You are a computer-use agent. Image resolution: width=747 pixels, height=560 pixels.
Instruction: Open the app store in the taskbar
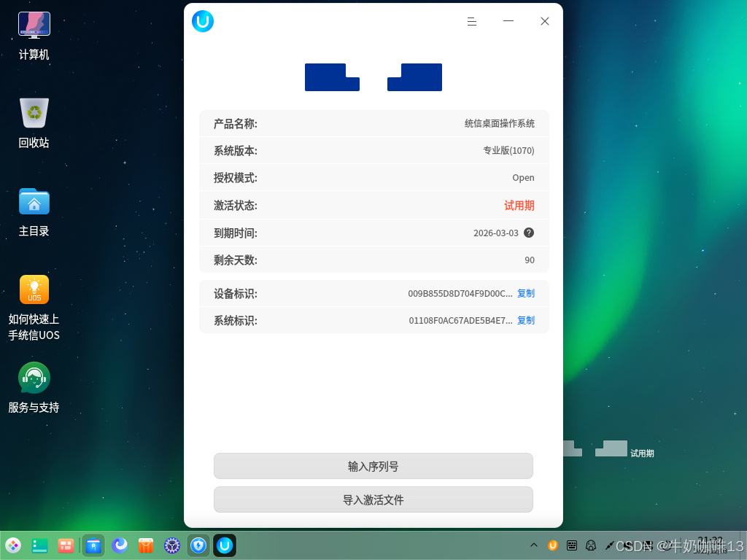[146, 545]
